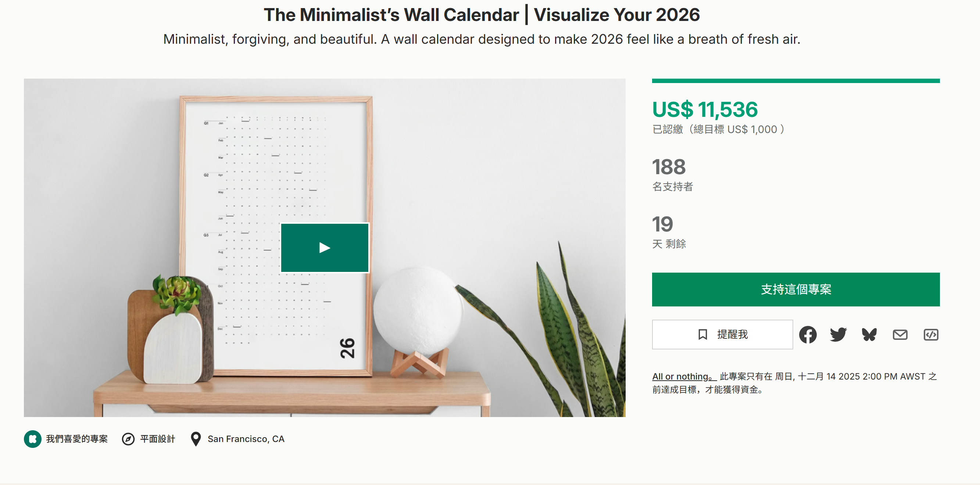Screen dimensions: 980x485
Task: Click the location pin icon
Action: click(x=196, y=439)
